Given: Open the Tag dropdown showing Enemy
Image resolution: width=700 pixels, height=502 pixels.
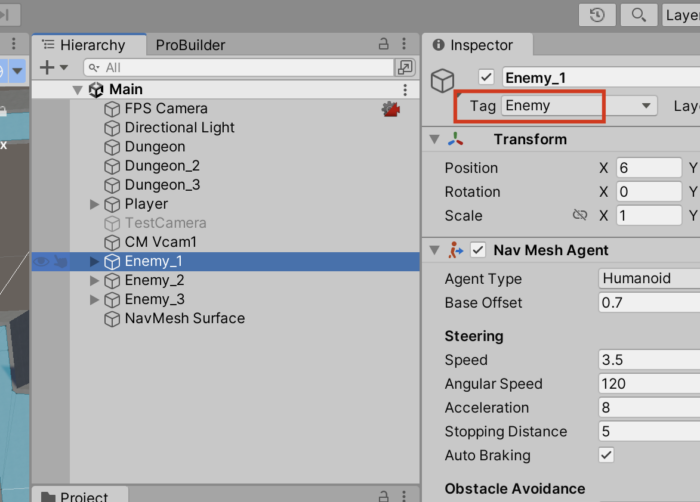Looking at the screenshot, I should coord(578,105).
